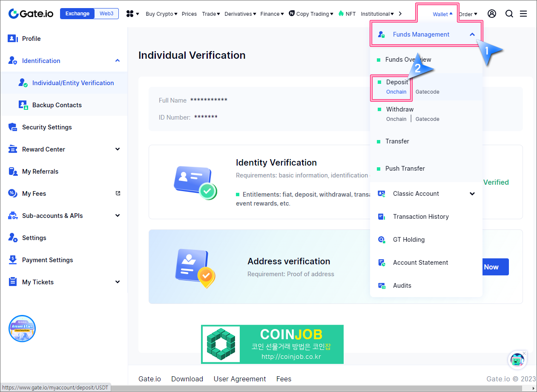Open the Gate.io footer link
The image size is (537, 392).
click(x=149, y=379)
